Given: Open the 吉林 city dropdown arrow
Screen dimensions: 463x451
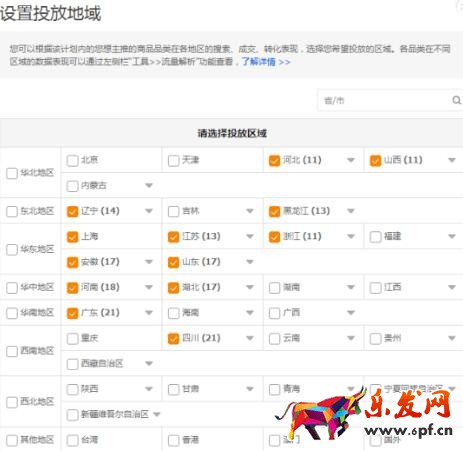Looking at the screenshot, I should (250, 211).
